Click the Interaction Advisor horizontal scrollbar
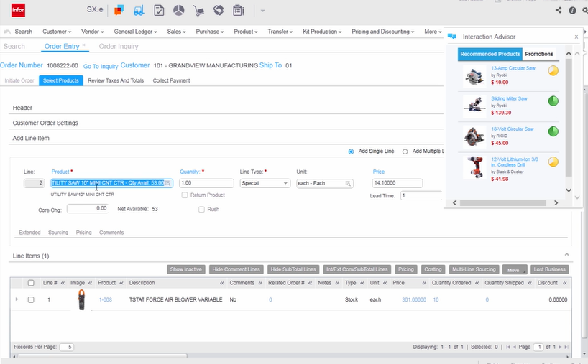 [503, 202]
